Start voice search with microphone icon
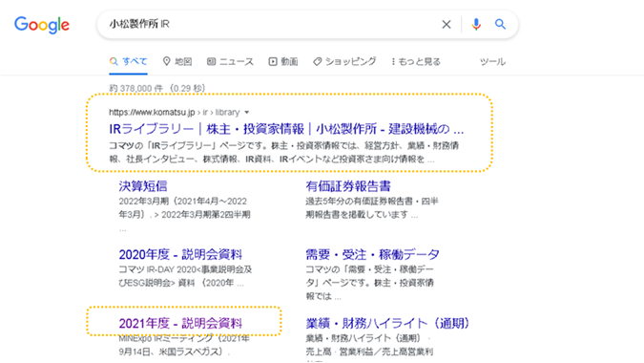Viewport: 644px width, 363px height. 476,25
